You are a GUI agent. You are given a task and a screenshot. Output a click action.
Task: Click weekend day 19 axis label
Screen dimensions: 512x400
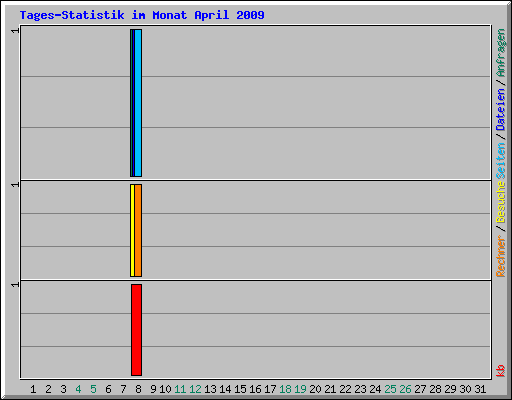point(300,389)
